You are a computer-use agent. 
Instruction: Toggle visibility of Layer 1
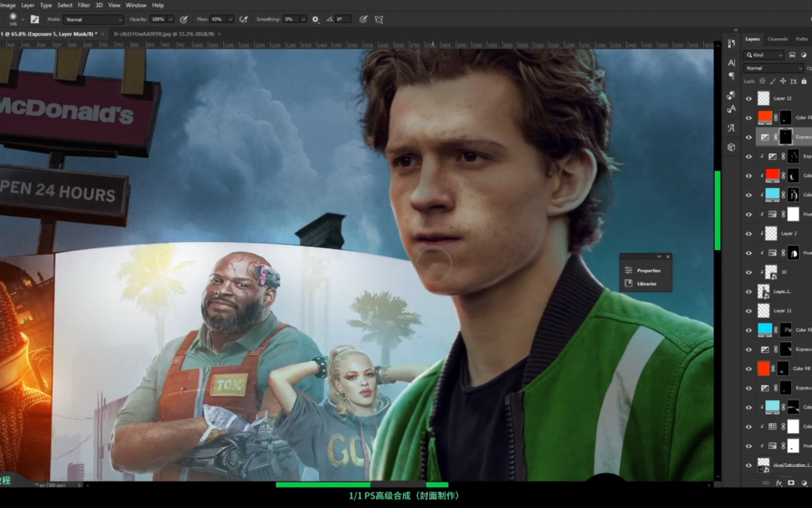click(x=749, y=291)
